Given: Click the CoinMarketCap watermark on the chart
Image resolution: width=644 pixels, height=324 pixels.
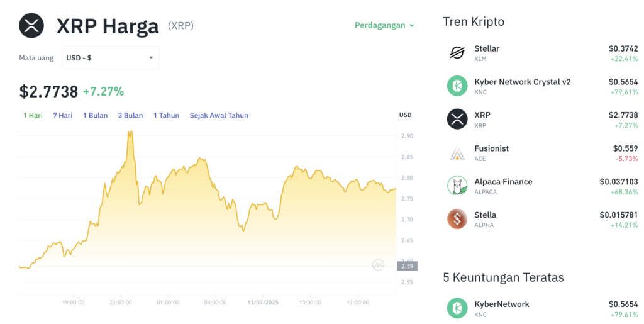Looking at the screenshot, I should (x=378, y=265).
